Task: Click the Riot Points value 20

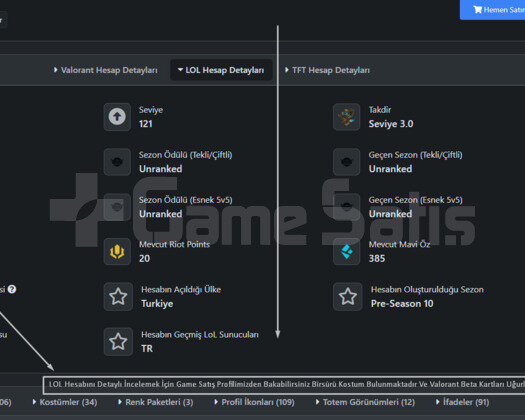Action: coord(144,259)
